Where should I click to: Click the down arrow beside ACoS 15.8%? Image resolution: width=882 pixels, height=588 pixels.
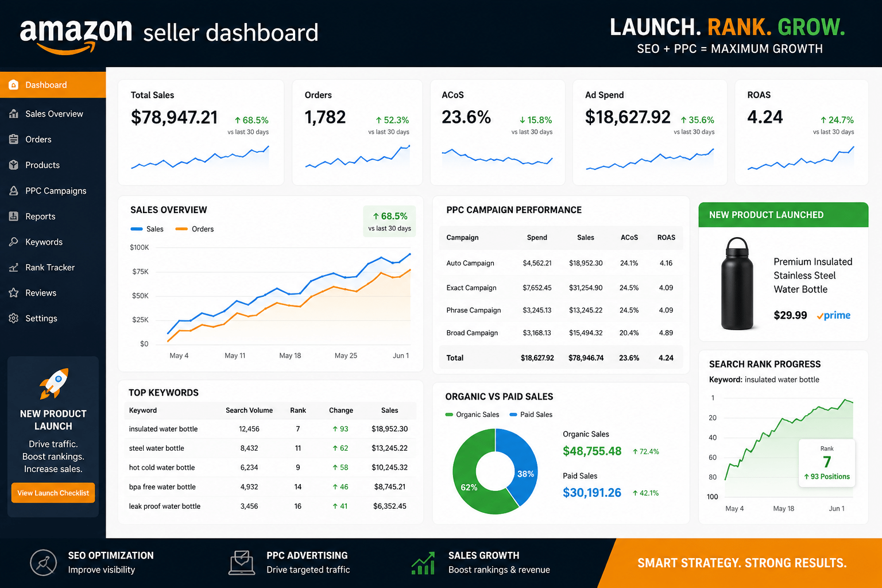point(522,120)
